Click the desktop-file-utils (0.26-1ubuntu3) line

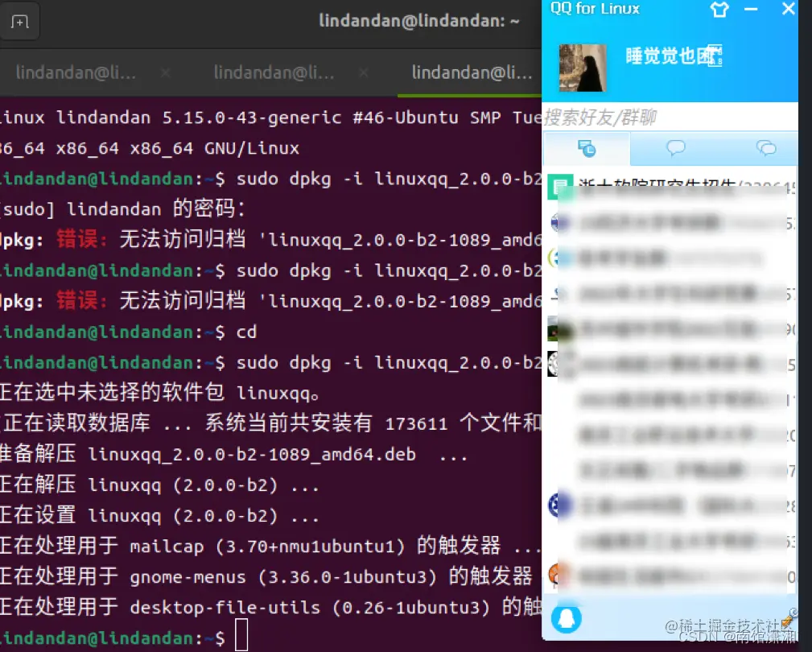point(270,607)
